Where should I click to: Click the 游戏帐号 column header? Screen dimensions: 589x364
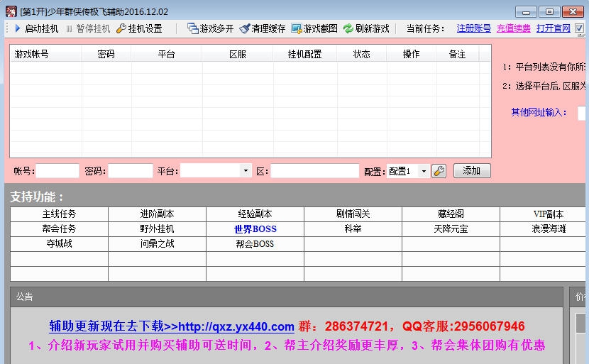[x=45, y=54]
